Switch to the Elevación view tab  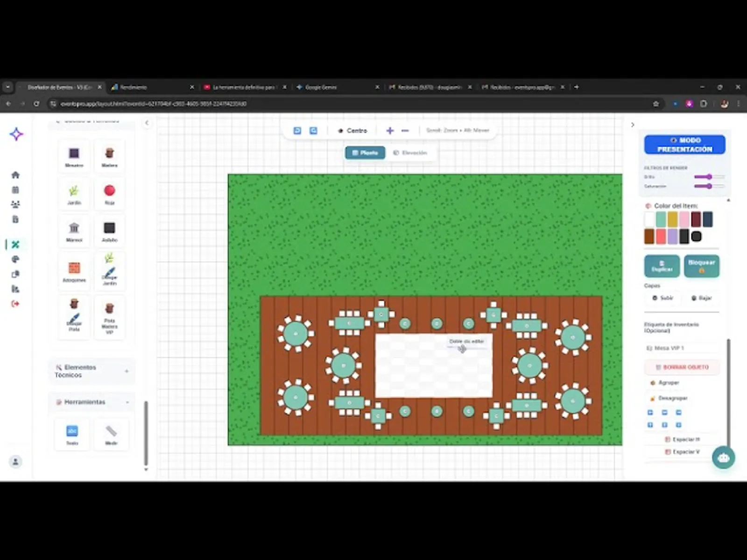tap(410, 153)
